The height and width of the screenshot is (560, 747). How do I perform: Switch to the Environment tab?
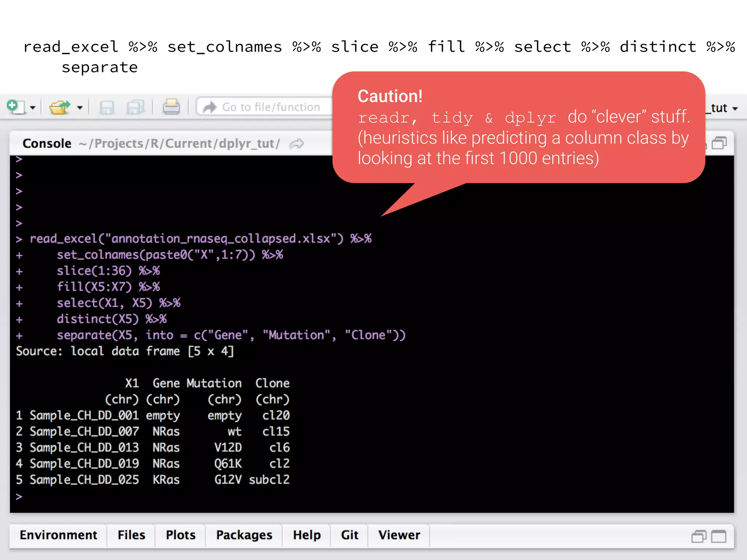(58, 535)
